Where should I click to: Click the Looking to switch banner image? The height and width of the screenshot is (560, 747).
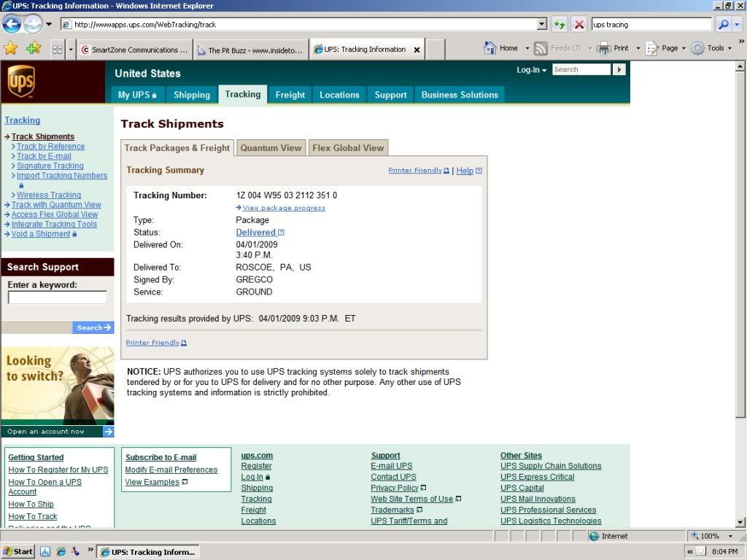click(x=58, y=385)
